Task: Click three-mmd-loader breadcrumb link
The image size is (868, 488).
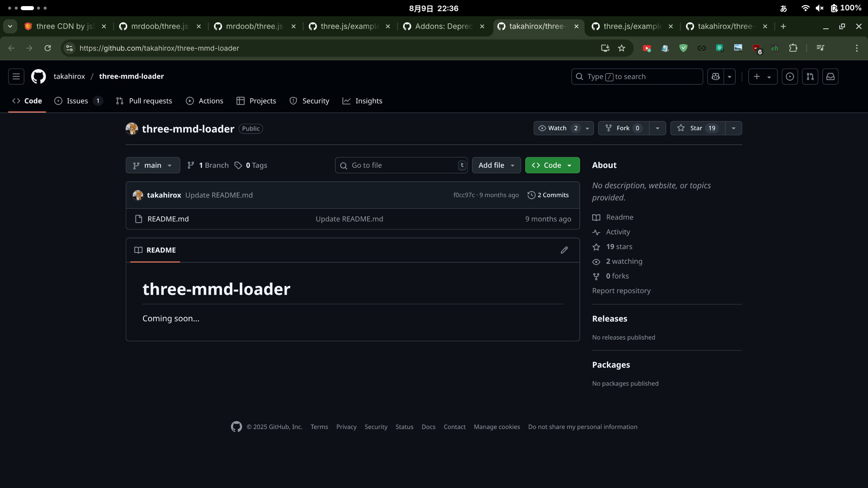Action: (131, 77)
